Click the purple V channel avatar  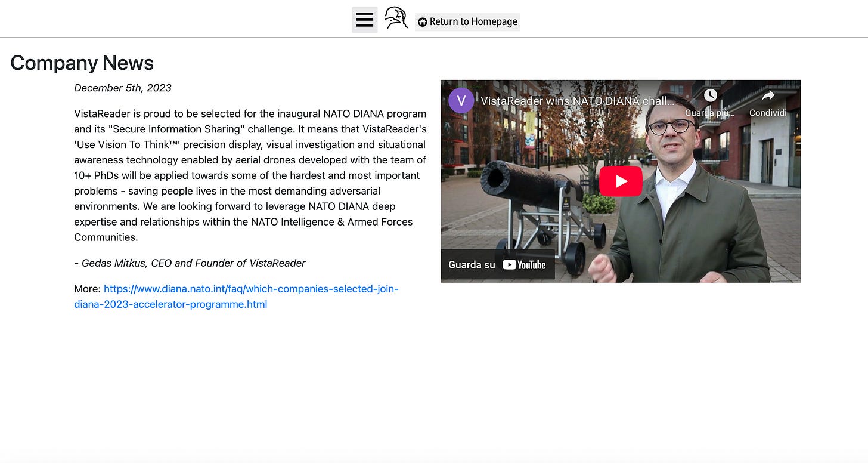click(x=461, y=100)
